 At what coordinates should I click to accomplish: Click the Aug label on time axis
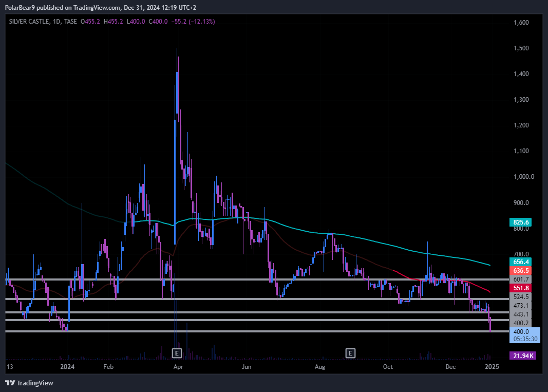pos(320,367)
